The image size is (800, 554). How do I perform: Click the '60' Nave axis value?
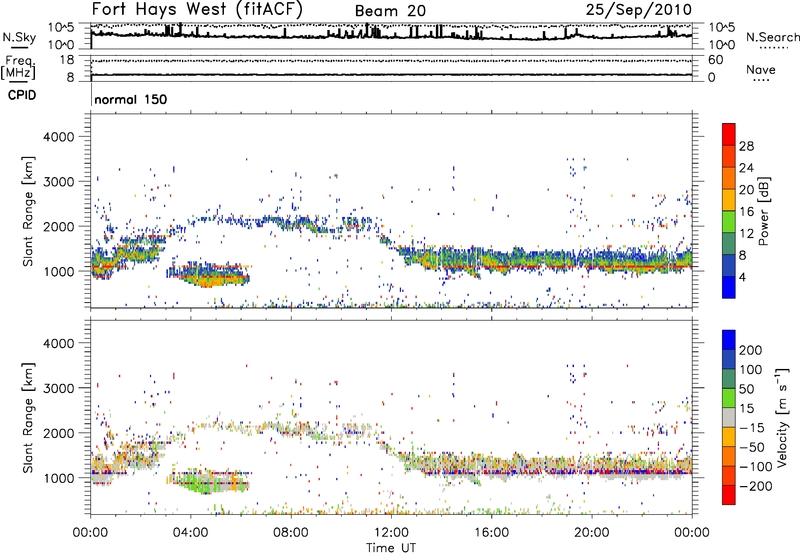[x=716, y=60]
